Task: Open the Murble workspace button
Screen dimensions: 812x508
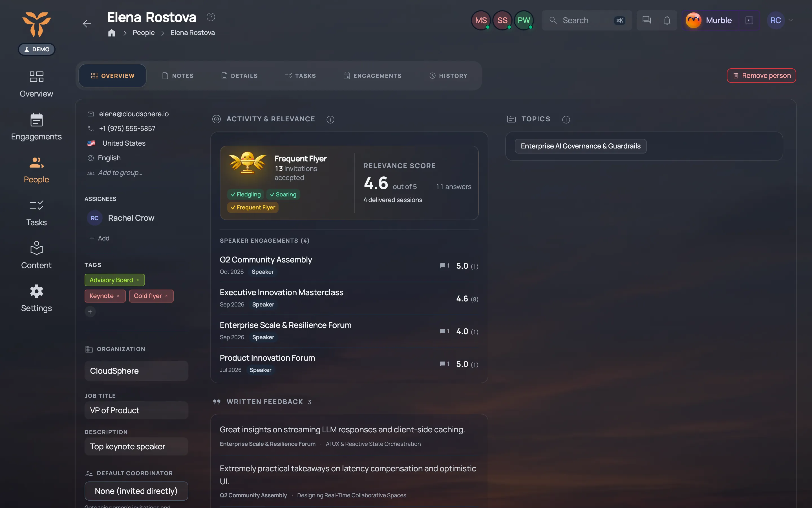Action: tap(709, 20)
